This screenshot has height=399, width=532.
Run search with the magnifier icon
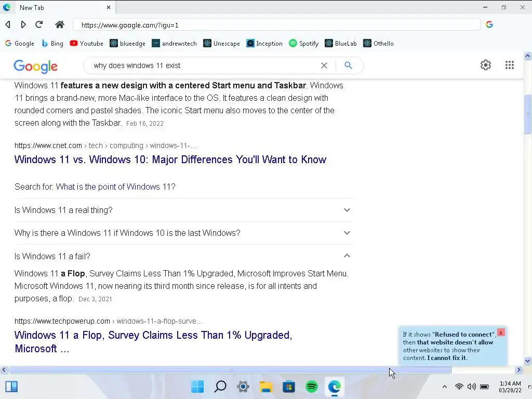click(x=348, y=65)
